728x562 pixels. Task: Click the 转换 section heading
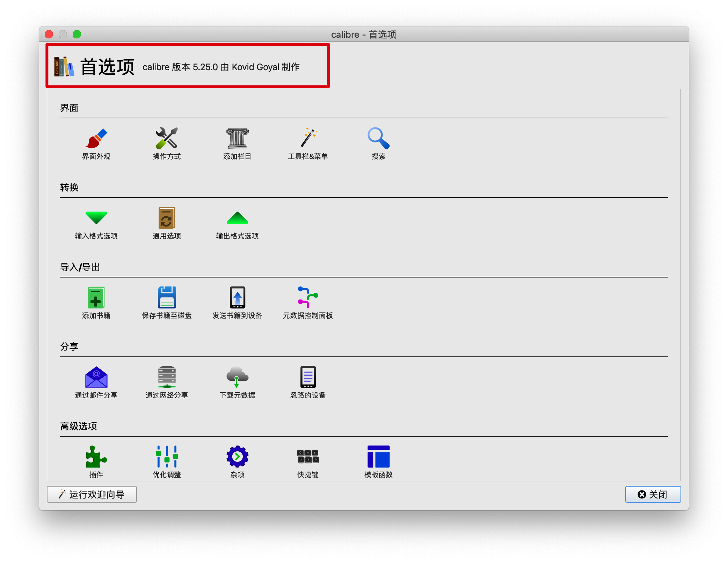tap(69, 187)
